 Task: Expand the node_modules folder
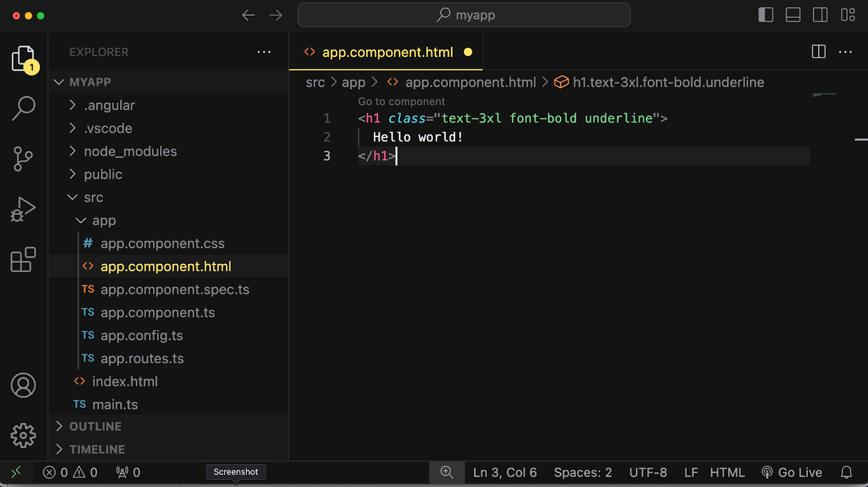click(x=130, y=151)
